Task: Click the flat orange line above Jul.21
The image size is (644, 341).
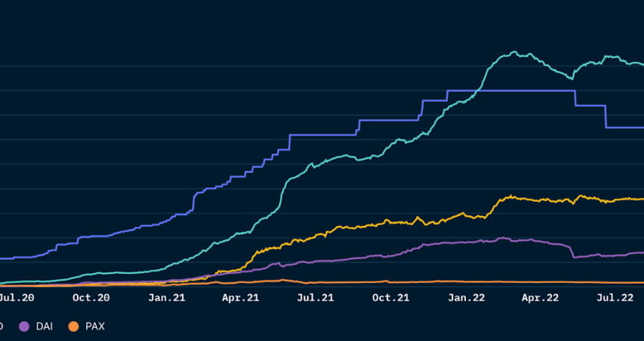Action: click(x=314, y=281)
